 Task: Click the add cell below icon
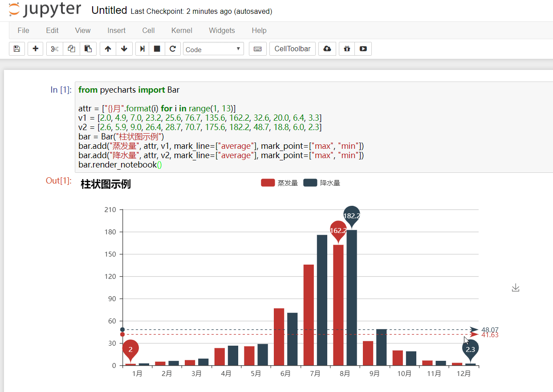pos(35,49)
